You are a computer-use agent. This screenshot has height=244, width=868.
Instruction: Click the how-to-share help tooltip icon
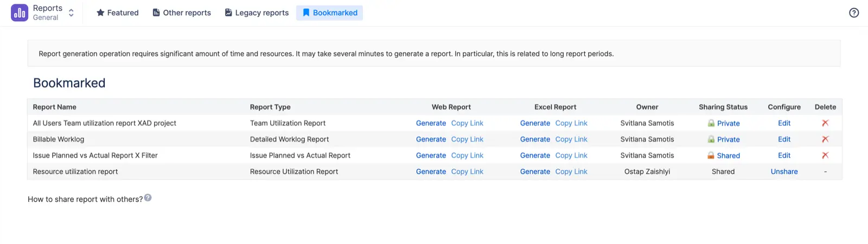click(x=148, y=198)
